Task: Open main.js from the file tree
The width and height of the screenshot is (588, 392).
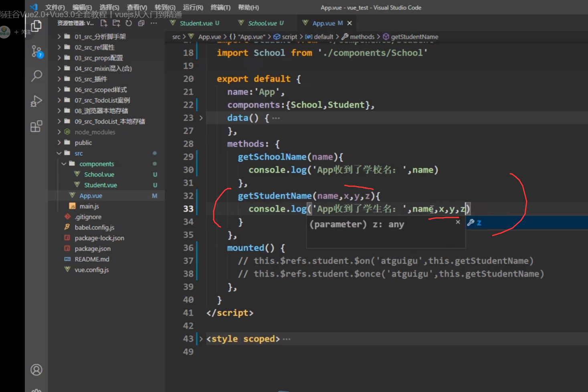Action: (89, 206)
